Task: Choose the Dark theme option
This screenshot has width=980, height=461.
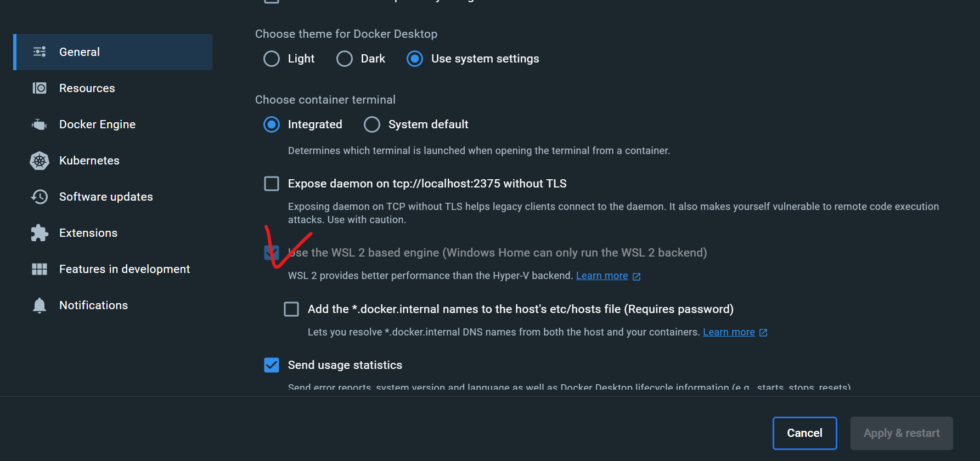Action: (x=344, y=58)
